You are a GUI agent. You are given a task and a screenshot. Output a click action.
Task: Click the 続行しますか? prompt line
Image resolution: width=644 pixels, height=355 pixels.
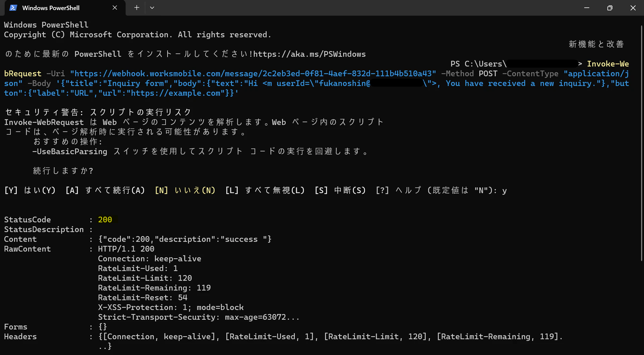[x=63, y=171]
